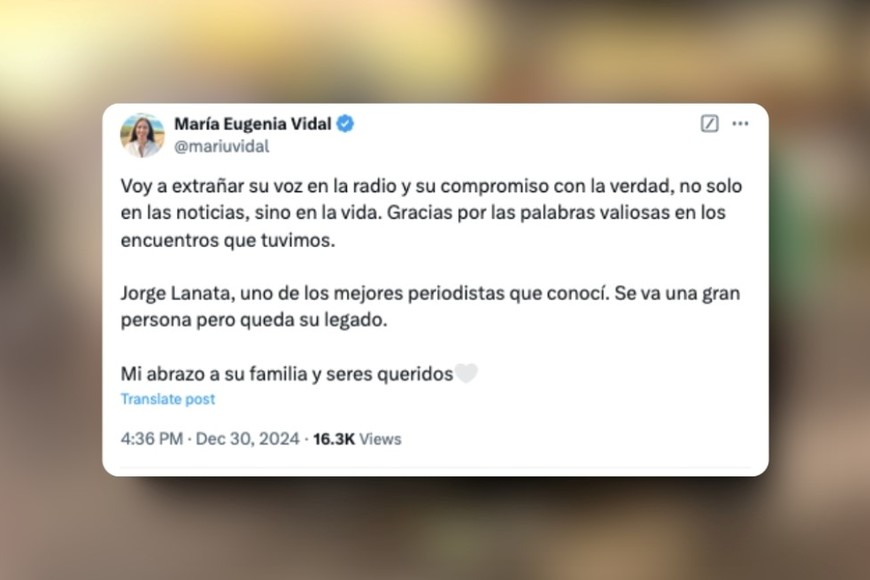
Task: Open the three-dot more options menu
Action: pyautogui.click(x=740, y=123)
